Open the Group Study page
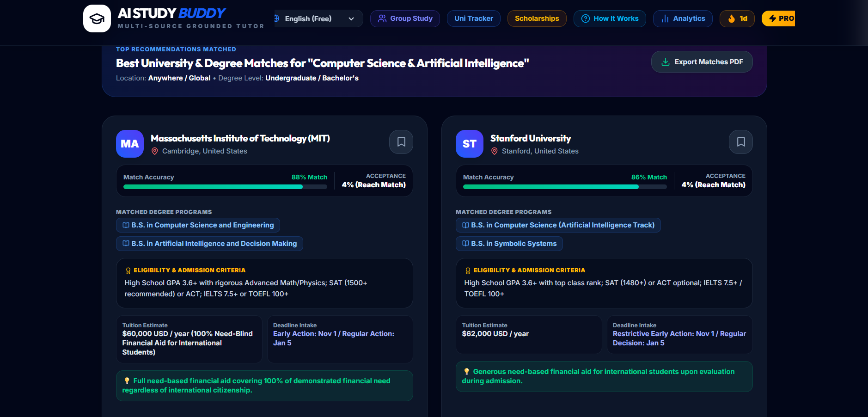The image size is (868, 417). click(x=405, y=18)
